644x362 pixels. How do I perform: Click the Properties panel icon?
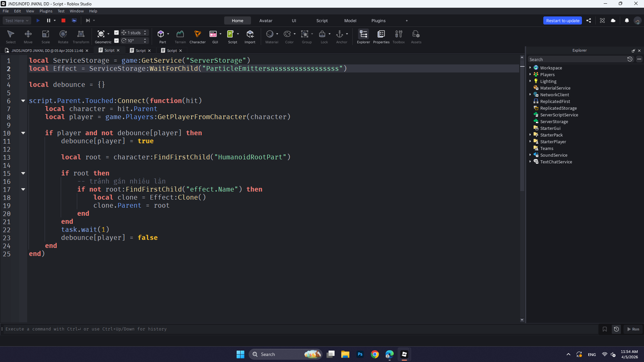[x=381, y=34]
